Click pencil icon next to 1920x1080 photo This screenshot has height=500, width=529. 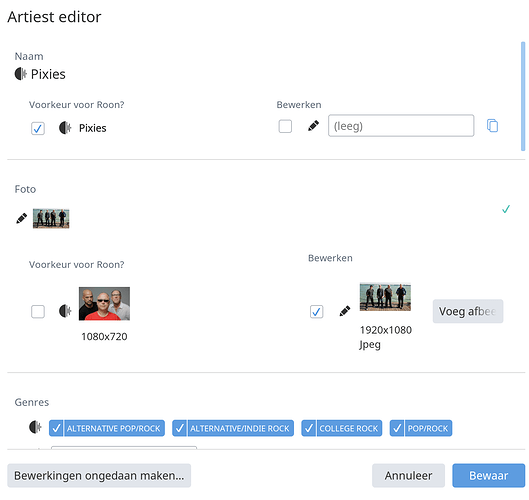click(345, 311)
